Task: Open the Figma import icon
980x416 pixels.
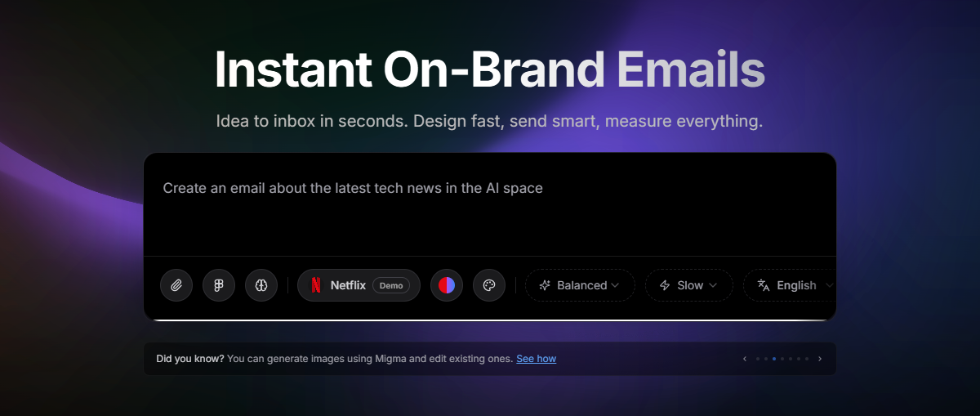Action: tap(219, 285)
